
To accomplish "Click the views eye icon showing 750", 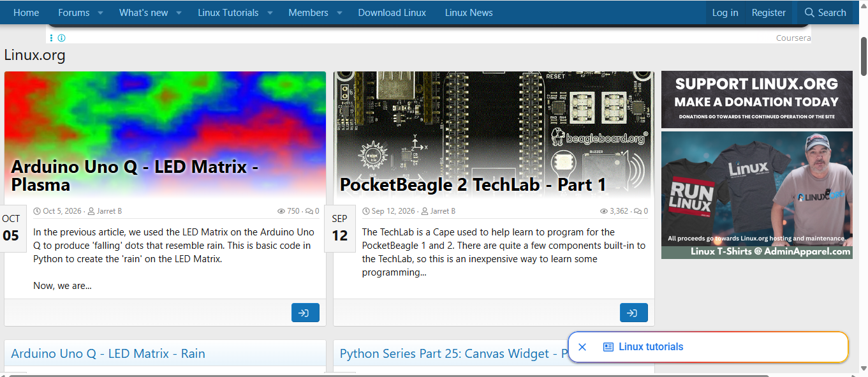I will pyautogui.click(x=281, y=211).
